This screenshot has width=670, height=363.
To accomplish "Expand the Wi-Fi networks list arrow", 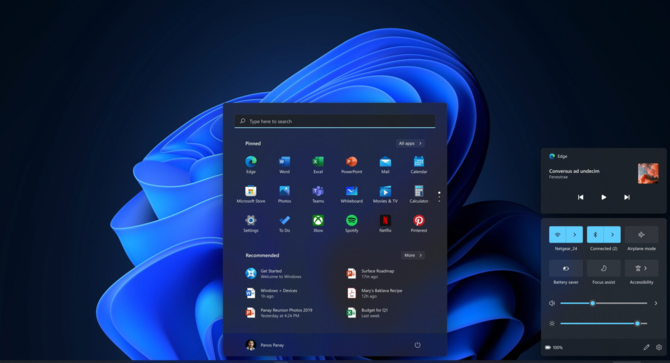I will point(575,234).
